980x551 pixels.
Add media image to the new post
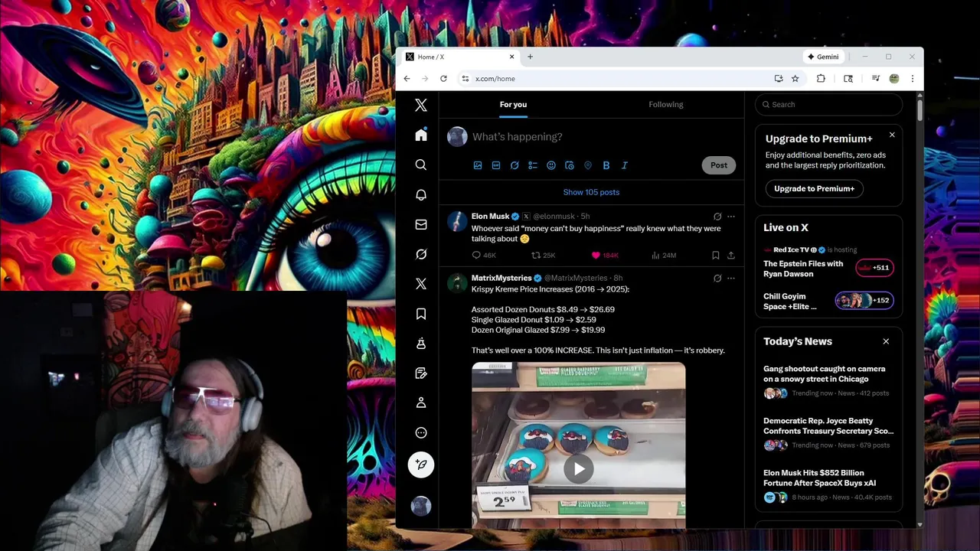pyautogui.click(x=478, y=165)
